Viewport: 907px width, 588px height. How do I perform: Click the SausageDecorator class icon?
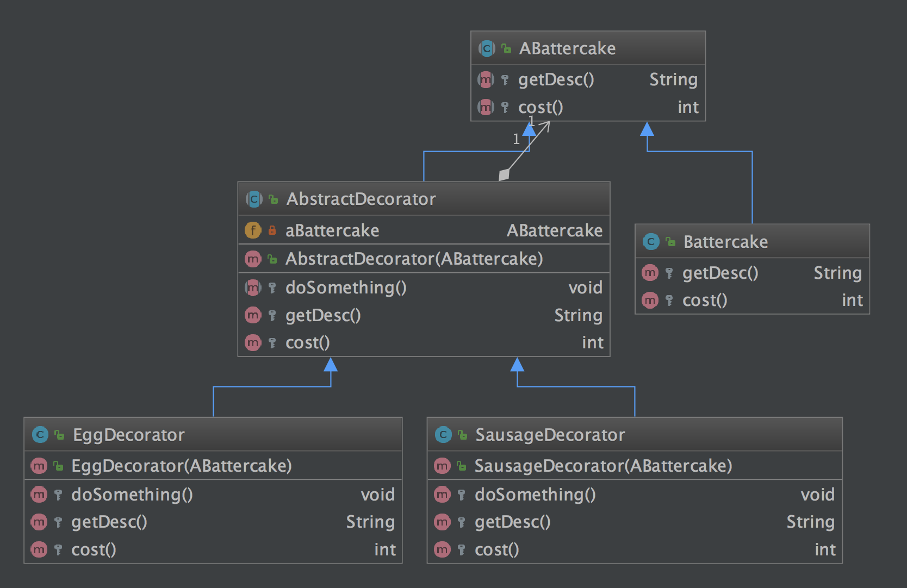pos(443,435)
